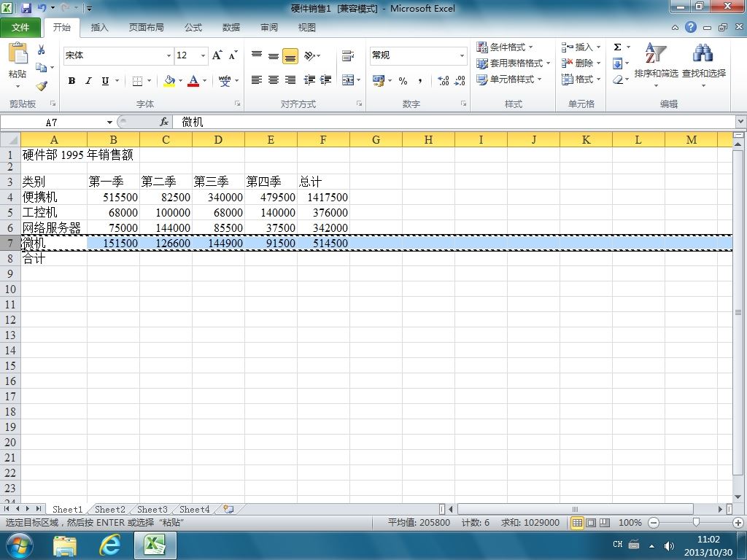This screenshot has width=747, height=560.
Task: Click 插入 insert cells button
Action: [x=581, y=47]
